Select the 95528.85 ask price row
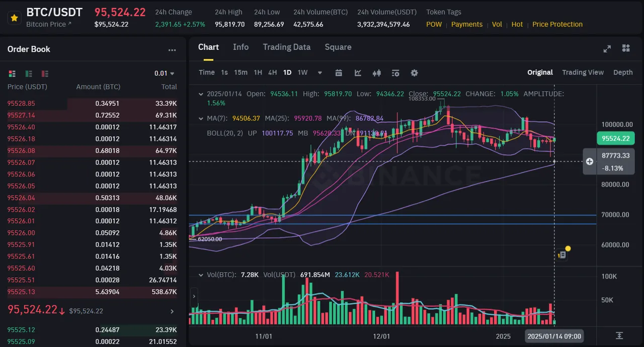The height and width of the screenshot is (347, 644). pyautogui.click(x=93, y=104)
